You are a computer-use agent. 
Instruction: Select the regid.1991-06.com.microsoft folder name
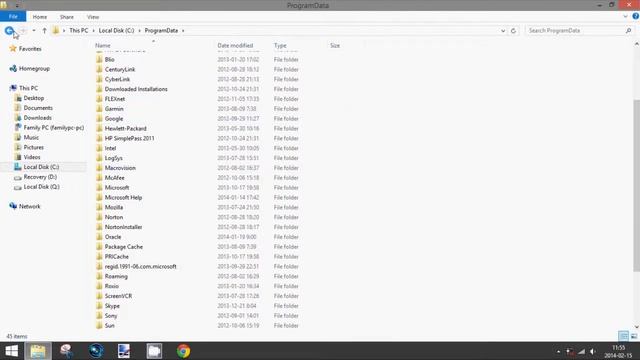(x=140, y=267)
